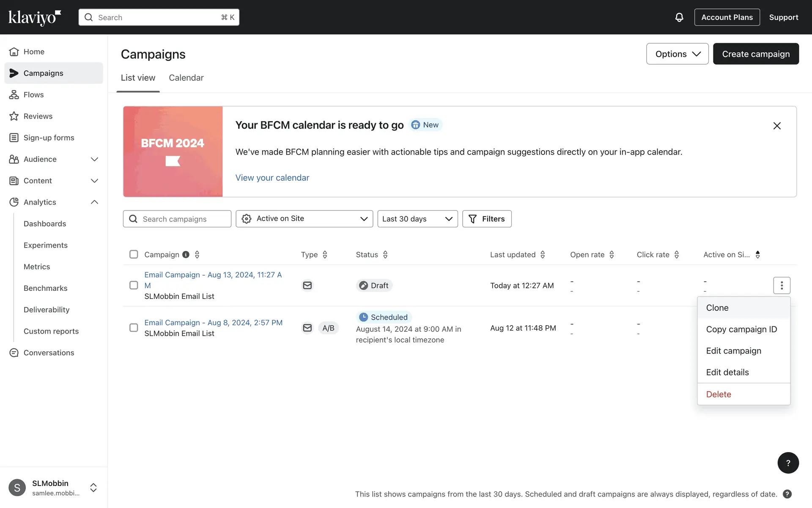
Task: Switch to the Calendar tab
Action: 186,78
